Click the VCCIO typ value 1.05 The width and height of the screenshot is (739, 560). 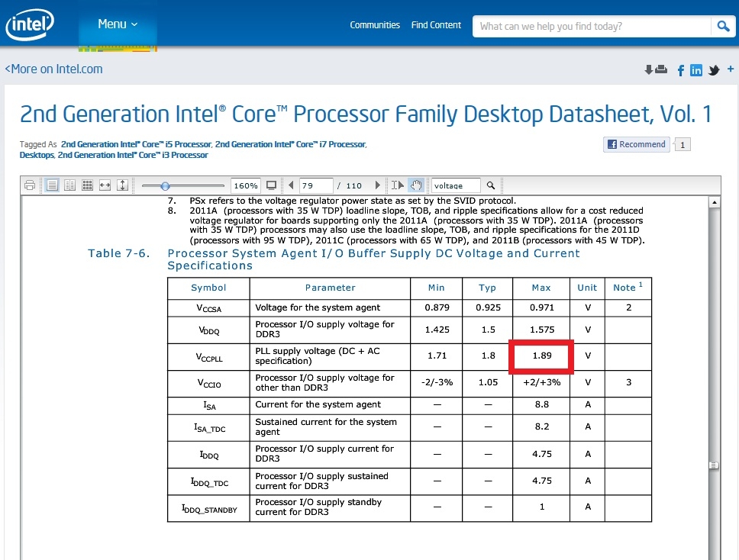(488, 382)
